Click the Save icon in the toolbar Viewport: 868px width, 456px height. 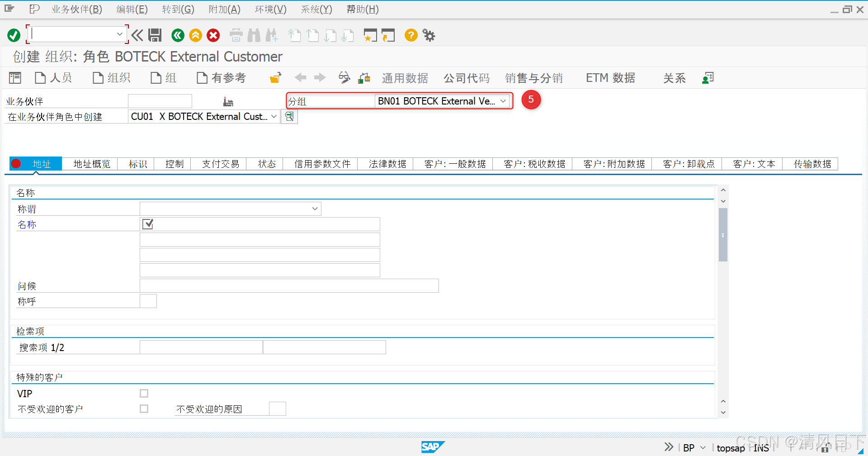click(x=155, y=35)
